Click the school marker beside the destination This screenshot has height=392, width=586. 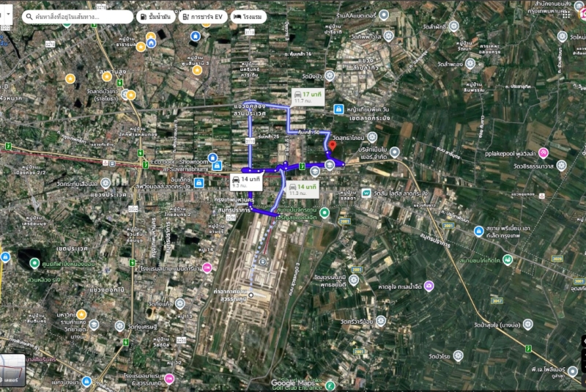click(330, 164)
